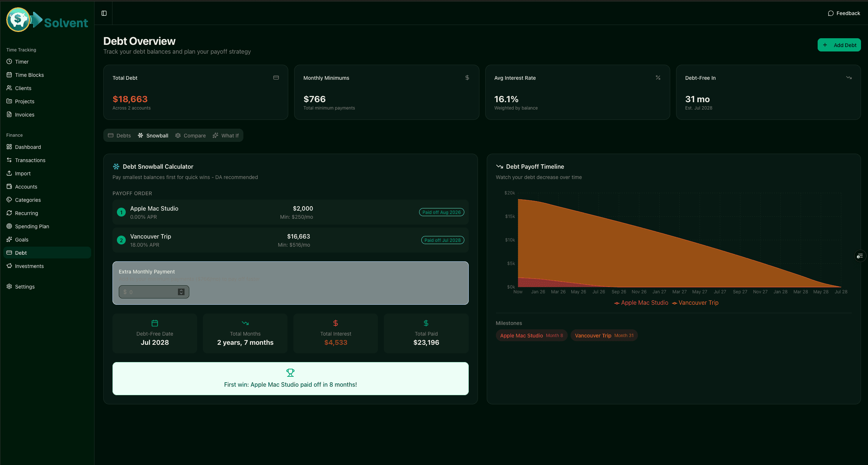Click the Timer clock icon in the sidebar
This screenshot has width=868, height=465.
pos(10,61)
